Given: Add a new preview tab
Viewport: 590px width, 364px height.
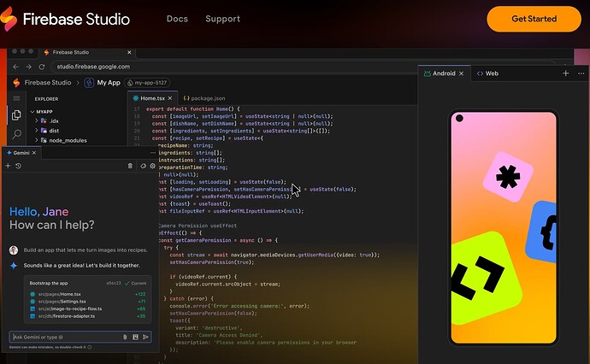Looking at the screenshot, I should coord(565,73).
